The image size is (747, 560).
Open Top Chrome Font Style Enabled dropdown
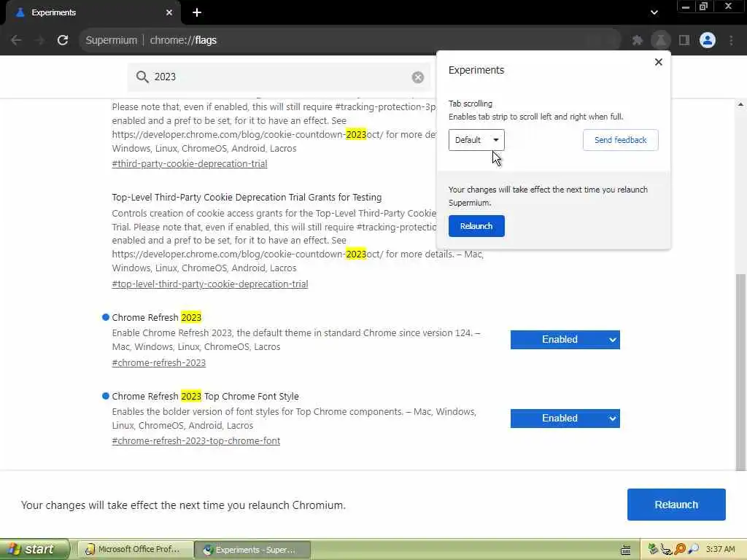[x=565, y=418]
